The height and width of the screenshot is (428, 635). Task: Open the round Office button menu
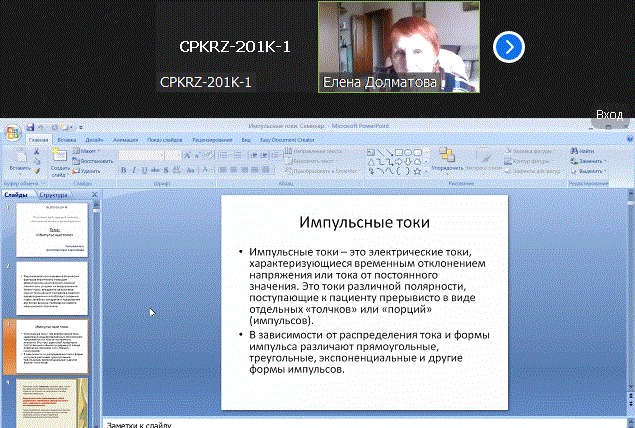[x=13, y=133]
